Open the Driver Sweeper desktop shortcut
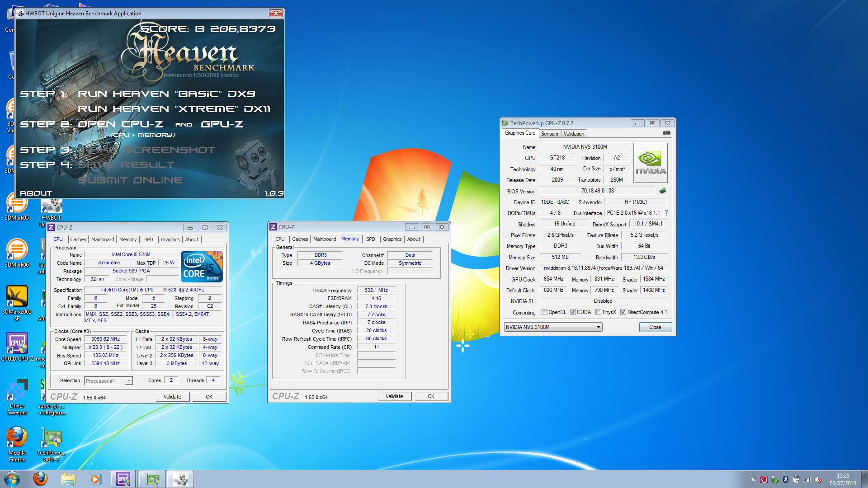Image resolution: width=868 pixels, height=488 pixels. [17, 398]
